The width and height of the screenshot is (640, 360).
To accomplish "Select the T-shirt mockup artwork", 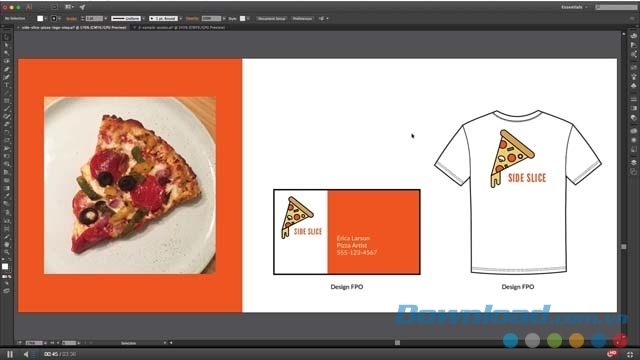I will tap(518, 192).
